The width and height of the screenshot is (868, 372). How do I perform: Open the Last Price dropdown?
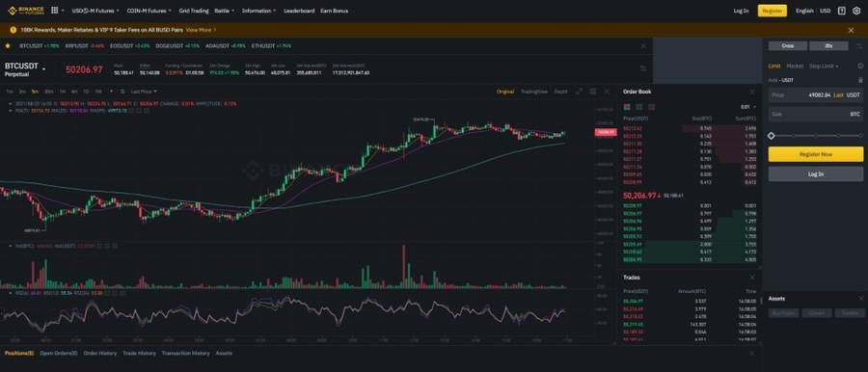[144, 92]
